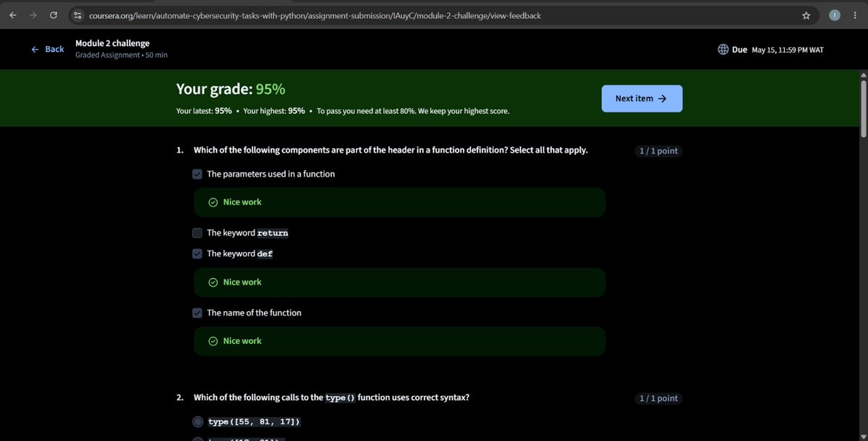The width and height of the screenshot is (868, 441).
Task: Go Back to the course
Action: pyautogui.click(x=48, y=49)
